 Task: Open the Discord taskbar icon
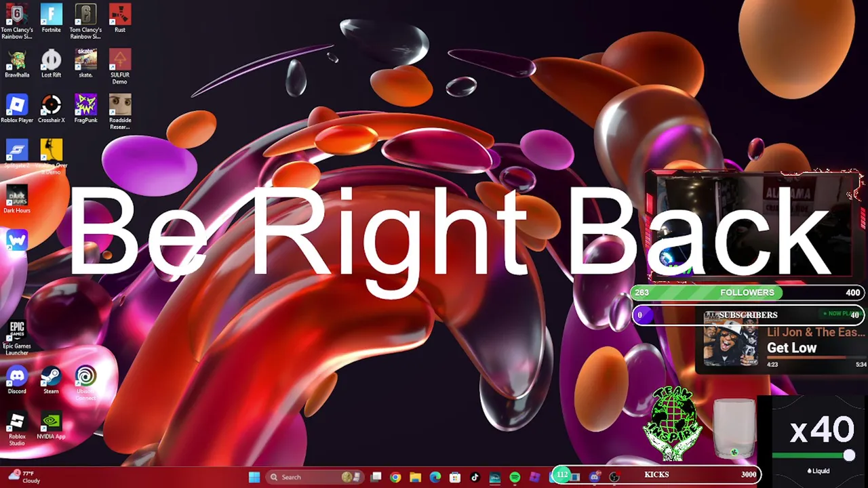(x=595, y=477)
